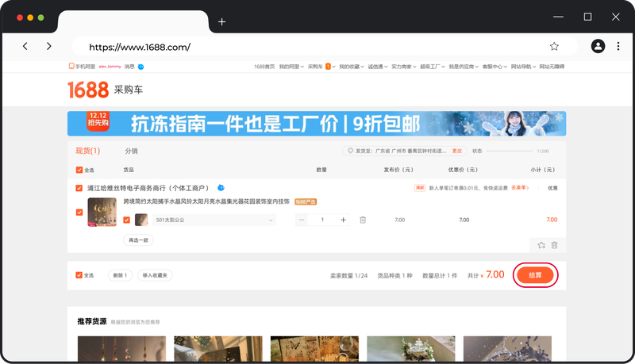
Task: Expand the 客服中心 dropdown menu
Action: pos(494,67)
